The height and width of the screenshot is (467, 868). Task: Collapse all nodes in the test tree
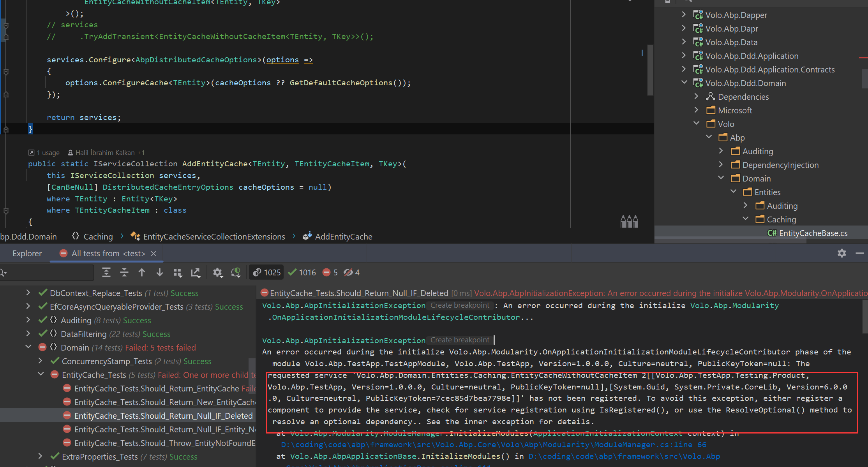pos(124,273)
